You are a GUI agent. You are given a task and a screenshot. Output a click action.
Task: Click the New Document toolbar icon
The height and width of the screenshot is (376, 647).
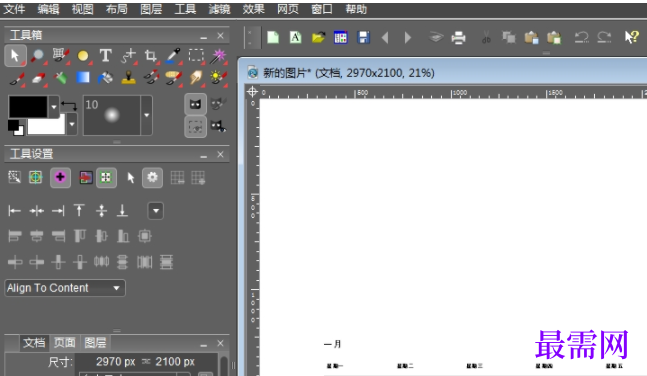pos(273,38)
